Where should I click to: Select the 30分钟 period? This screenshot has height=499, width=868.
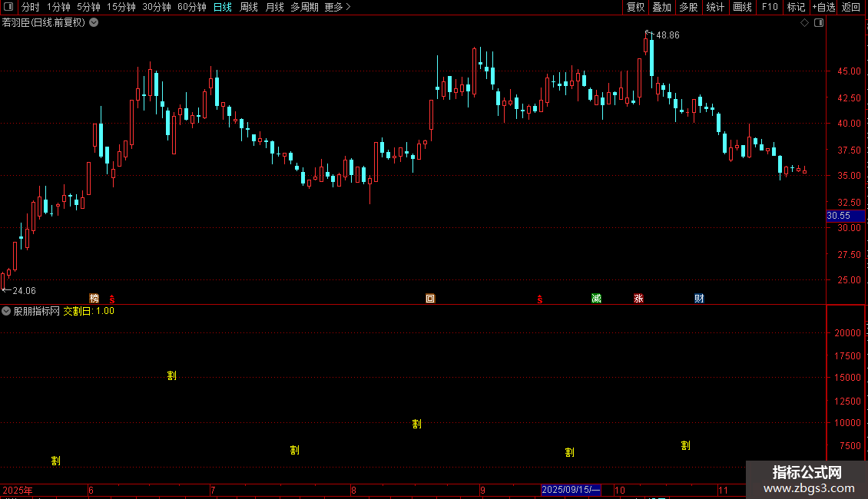[157, 7]
